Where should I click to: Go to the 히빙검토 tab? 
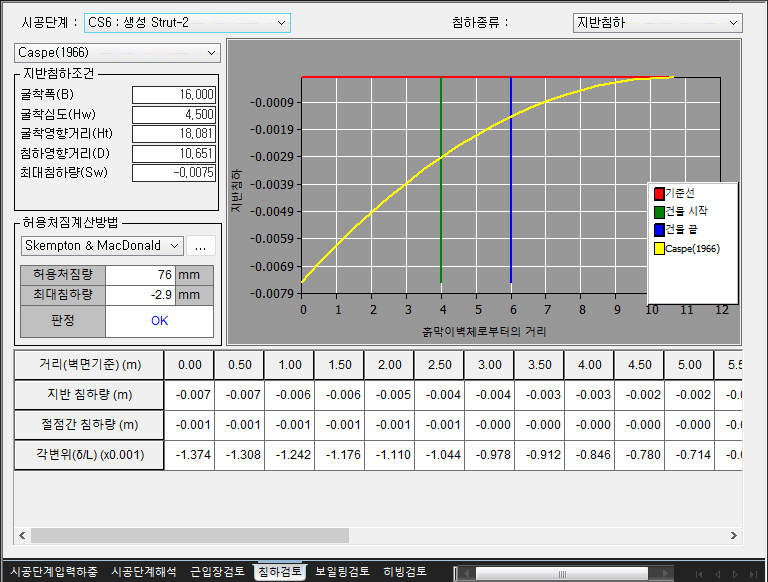[x=405, y=572]
